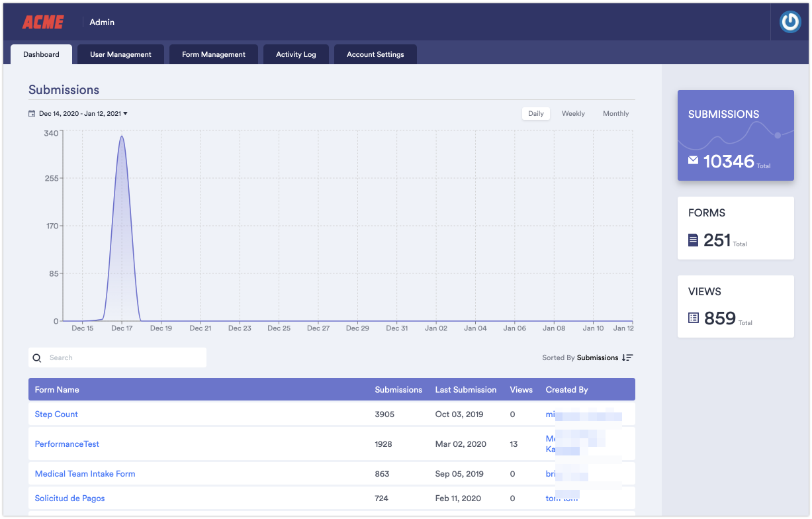Open the Medical Team Intake Form link
Screen dimensions: 812x519
click(85, 474)
